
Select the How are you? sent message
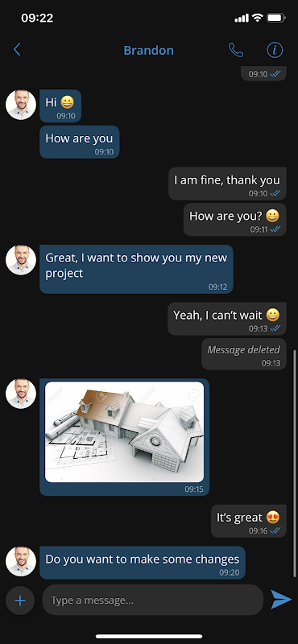pyautogui.click(x=234, y=219)
